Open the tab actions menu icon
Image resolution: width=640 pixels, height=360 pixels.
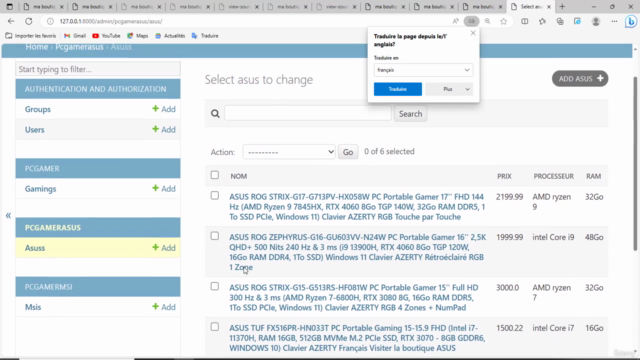click(10, 7)
